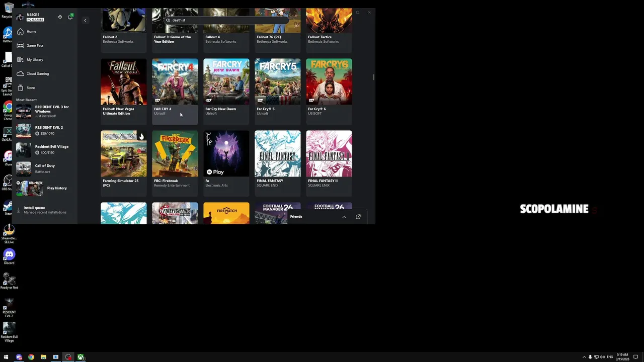The height and width of the screenshot is (362, 644).
Task: Open the Discord desktop shortcut
Action: click(x=9, y=256)
